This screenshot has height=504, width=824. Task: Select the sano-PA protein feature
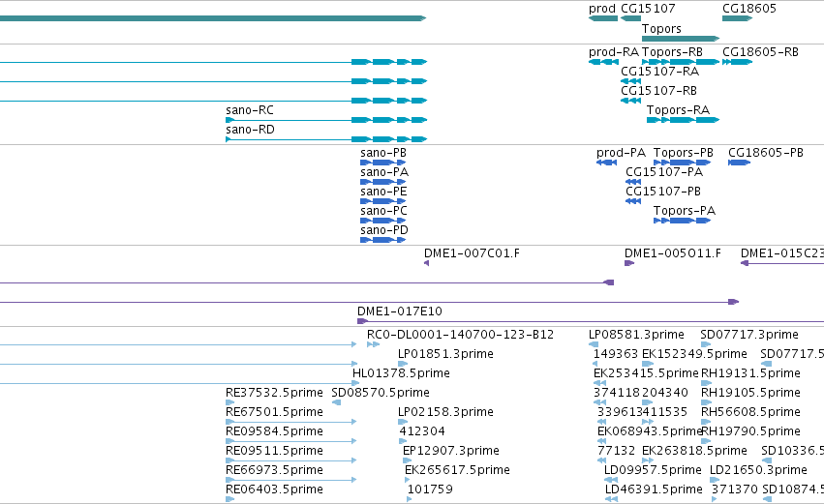coord(383,182)
